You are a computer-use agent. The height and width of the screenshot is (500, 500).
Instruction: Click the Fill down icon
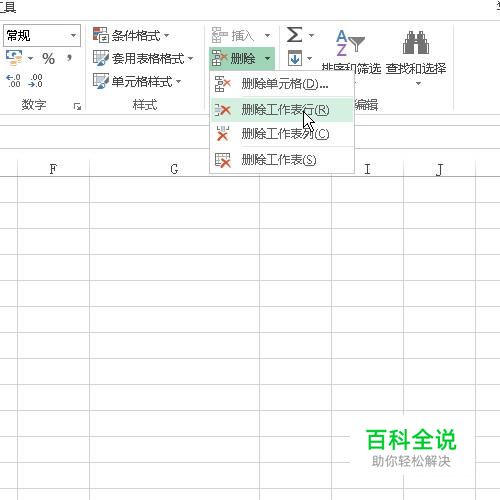coord(295,59)
